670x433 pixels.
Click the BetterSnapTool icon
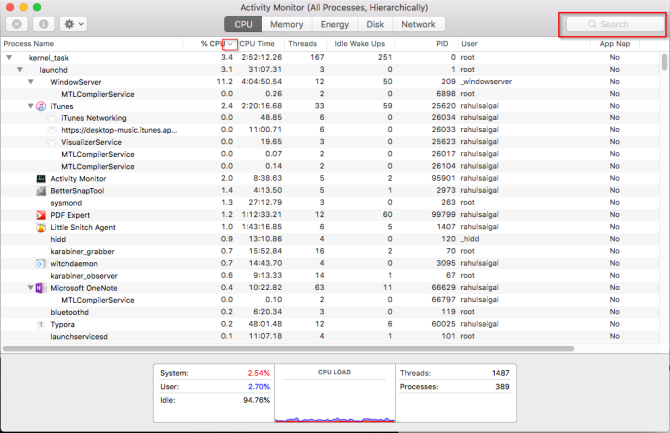pos(41,191)
